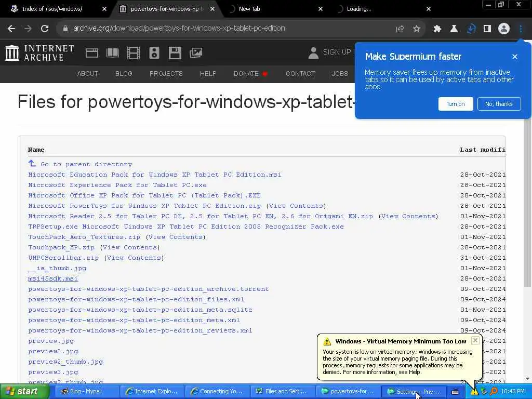Download 'Microsoft Experience Pack for Tablet PC.exe'
Viewport: 532px width, 399px height.
(117, 185)
